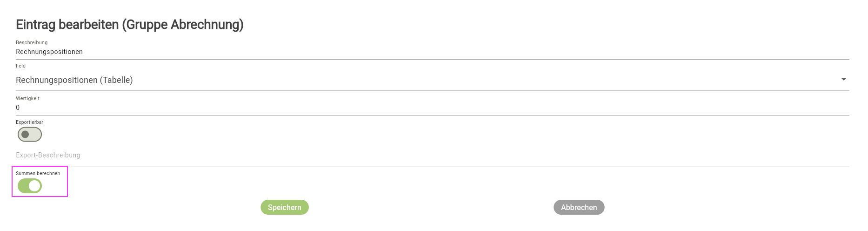Click the small Feld label
The height and width of the screenshot is (231, 868).
click(20, 66)
